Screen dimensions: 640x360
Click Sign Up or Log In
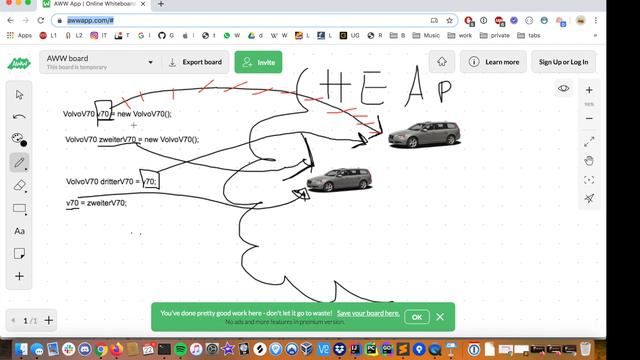(x=563, y=62)
